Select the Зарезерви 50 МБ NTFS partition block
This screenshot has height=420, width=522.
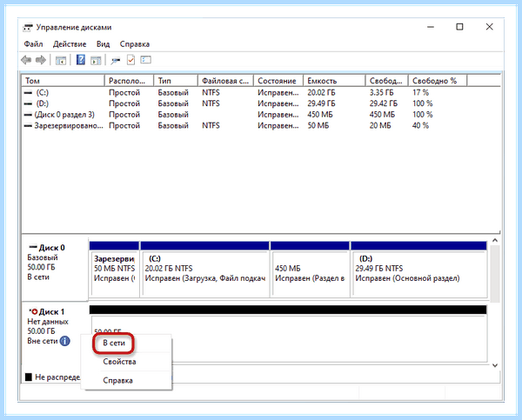pyautogui.click(x=114, y=269)
